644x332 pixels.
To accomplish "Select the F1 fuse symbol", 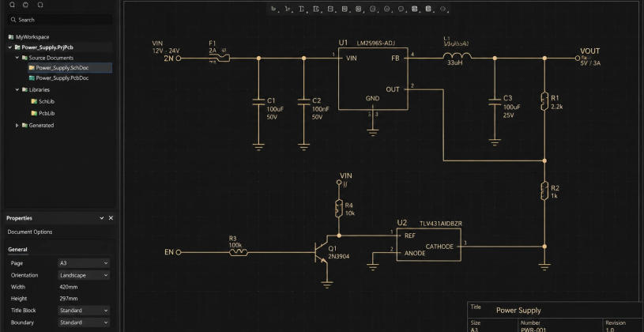I will (220, 58).
